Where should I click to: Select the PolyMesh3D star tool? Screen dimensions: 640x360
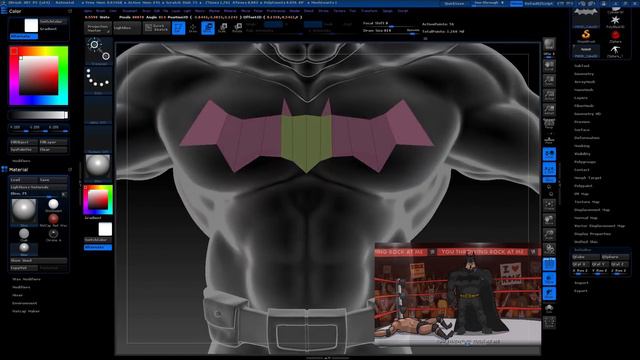[615, 21]
